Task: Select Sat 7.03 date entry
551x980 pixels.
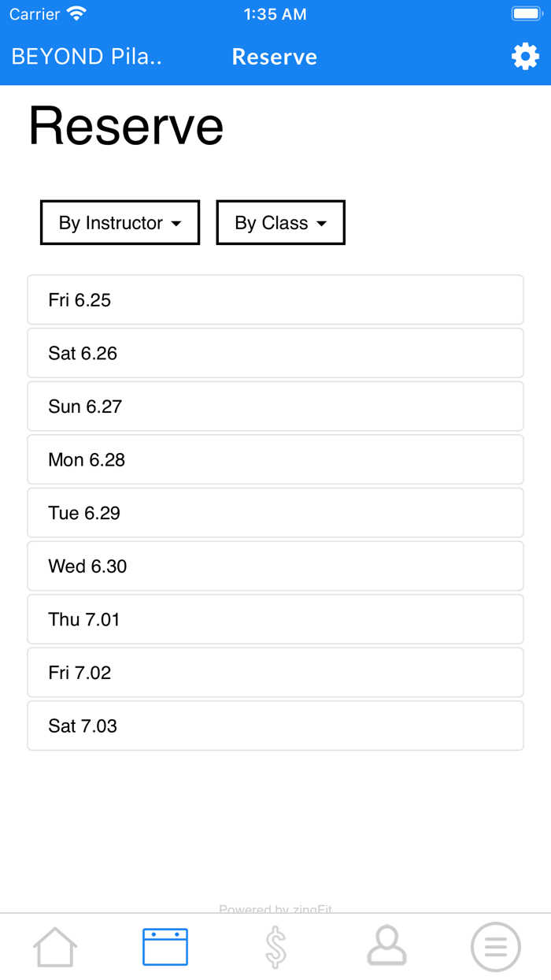Action: click(275, 726)
